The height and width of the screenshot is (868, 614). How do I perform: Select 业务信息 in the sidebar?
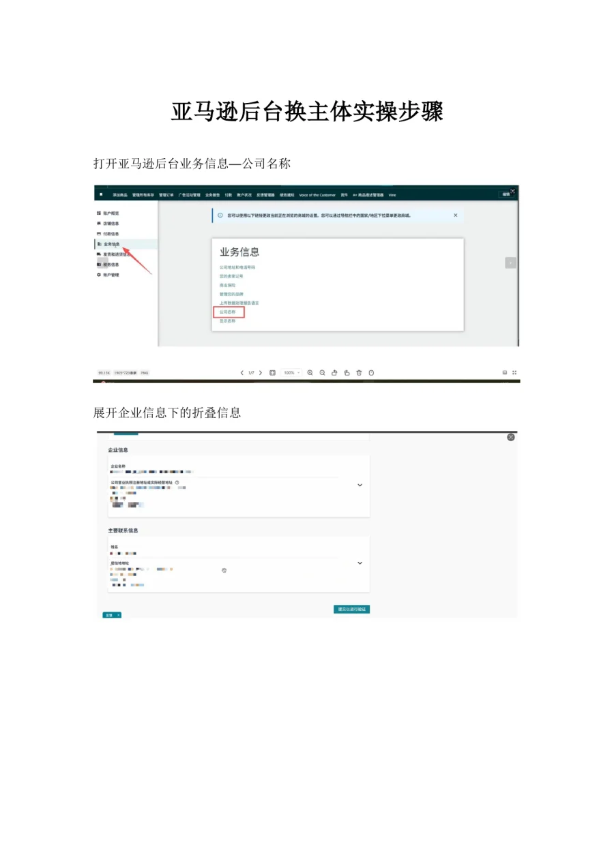pos(126,244)
